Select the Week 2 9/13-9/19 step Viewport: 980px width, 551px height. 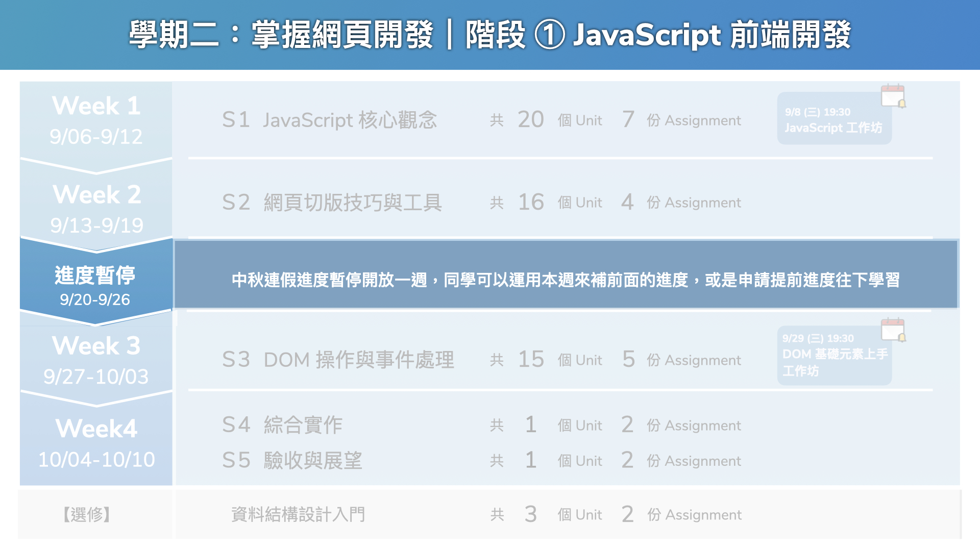click(96, 209)
